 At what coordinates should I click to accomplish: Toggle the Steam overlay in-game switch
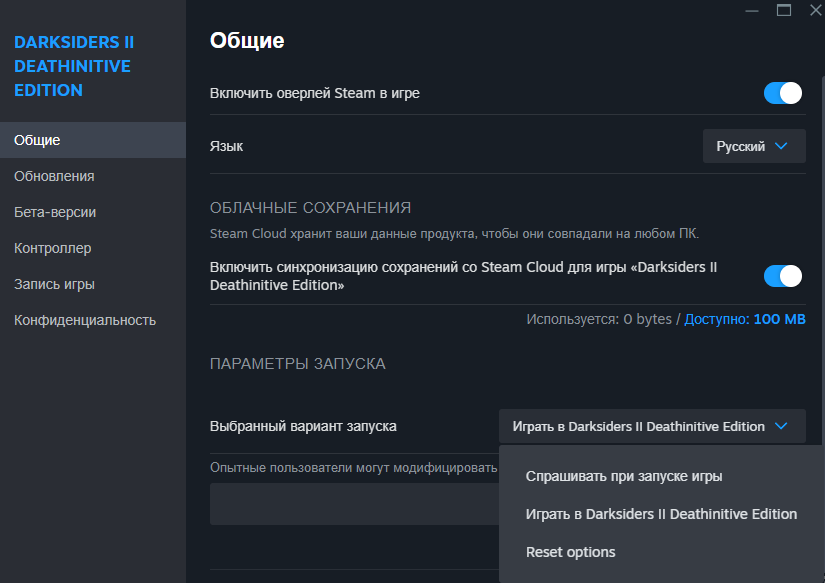[782, 93]
